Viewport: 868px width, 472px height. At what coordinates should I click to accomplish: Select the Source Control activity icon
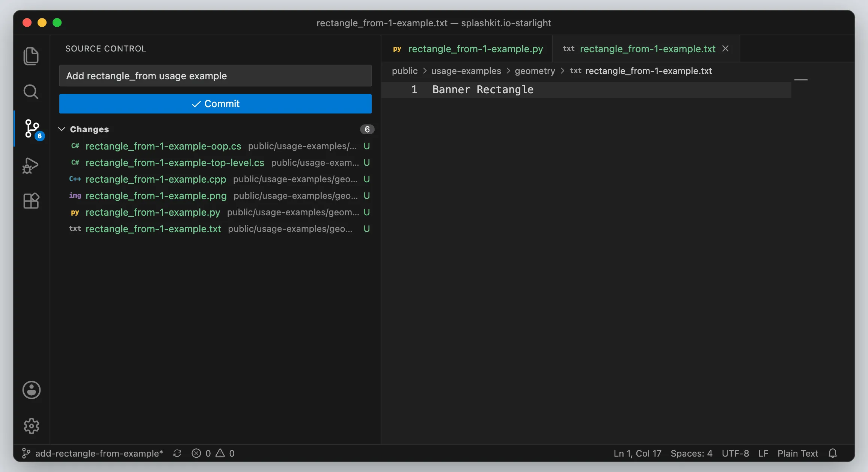click(x=32, y=129)
